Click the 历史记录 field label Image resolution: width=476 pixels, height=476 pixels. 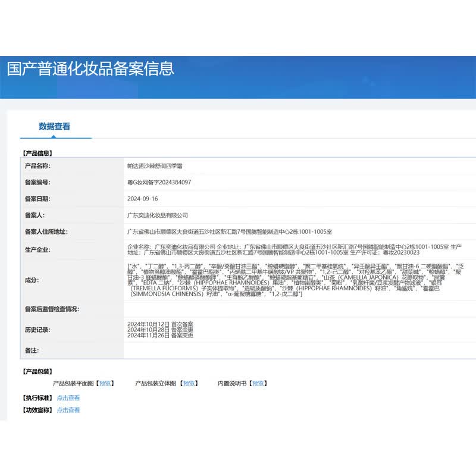(x=37, y=330)
